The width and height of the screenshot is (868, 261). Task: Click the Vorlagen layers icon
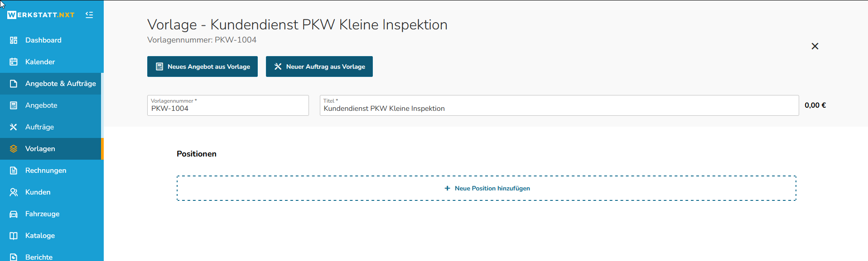[14, 149]
